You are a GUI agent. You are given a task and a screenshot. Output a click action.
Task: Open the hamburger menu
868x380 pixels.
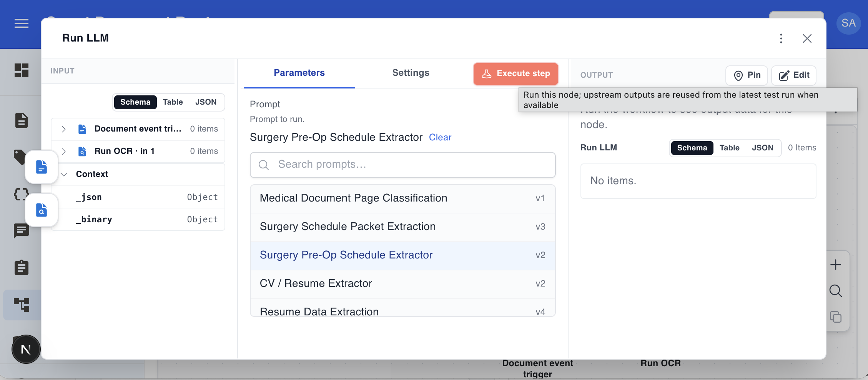(22, 24)
